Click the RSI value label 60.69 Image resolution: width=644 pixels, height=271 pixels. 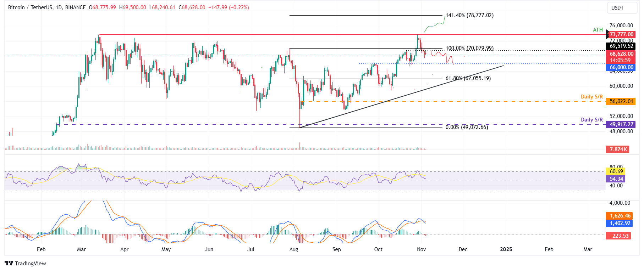tap(616, 171)
